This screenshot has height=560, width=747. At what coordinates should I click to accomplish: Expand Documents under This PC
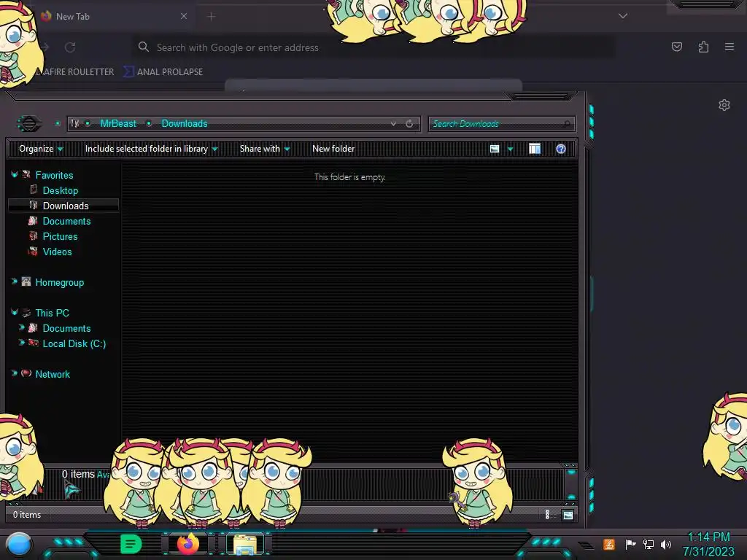(21, 327)
